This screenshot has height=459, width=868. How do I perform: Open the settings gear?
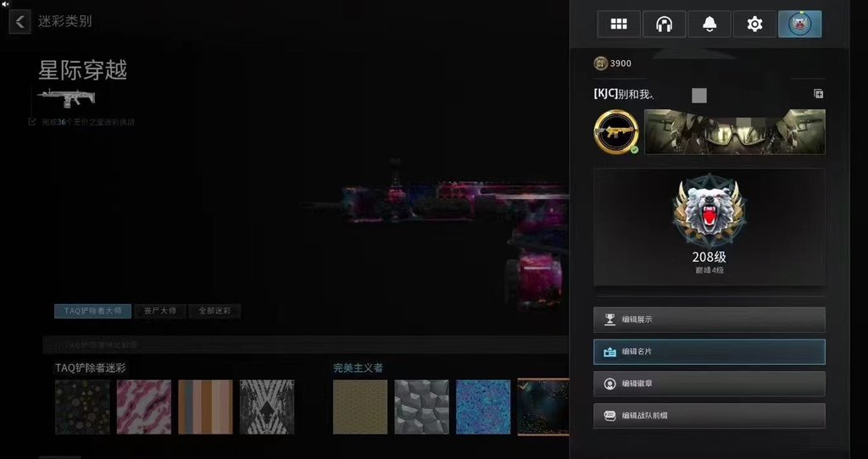[x=754, y=25]
